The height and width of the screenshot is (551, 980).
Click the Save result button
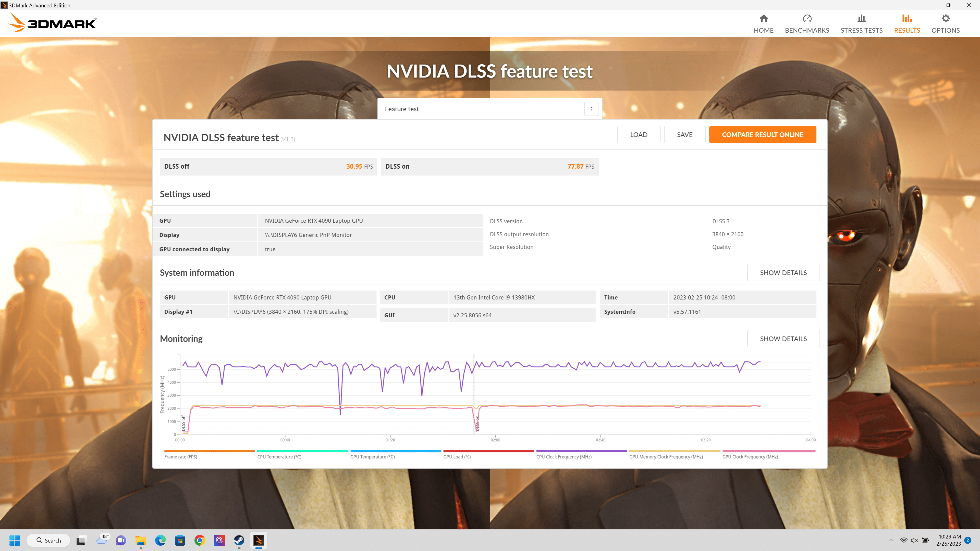click(684, 135)
